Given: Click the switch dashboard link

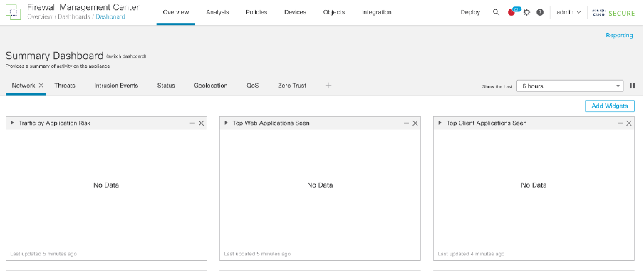Looking at the screenshot, I should point(126,56).
